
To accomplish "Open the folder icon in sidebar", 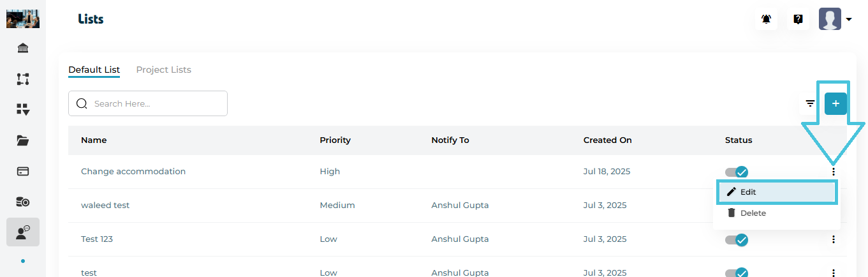I will (x=23, y=140).
